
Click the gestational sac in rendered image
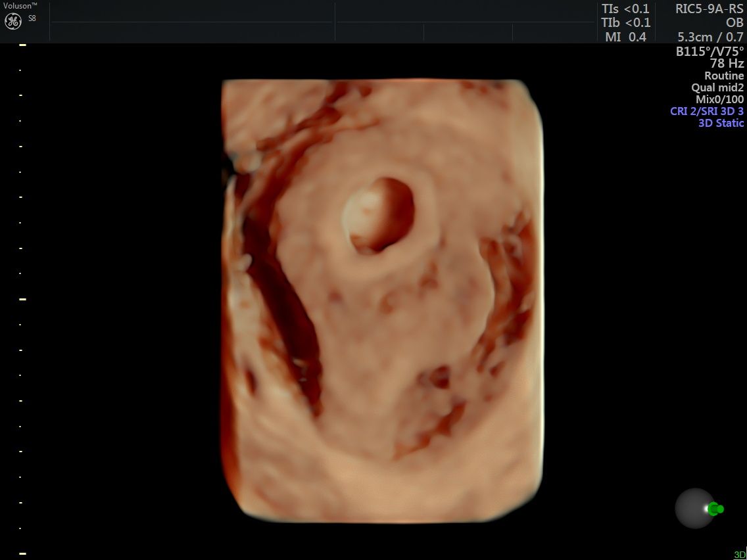[x=379, y=215]
